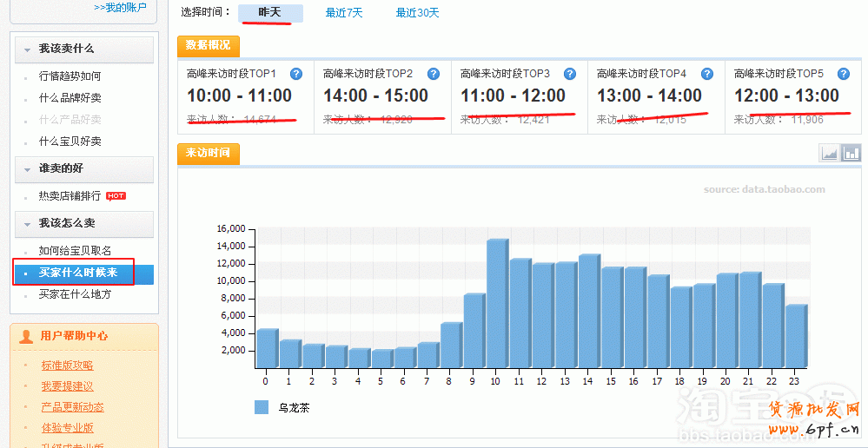Switch chart to area graph view
This screenshot has width=868, height=448.
(829, 154)
